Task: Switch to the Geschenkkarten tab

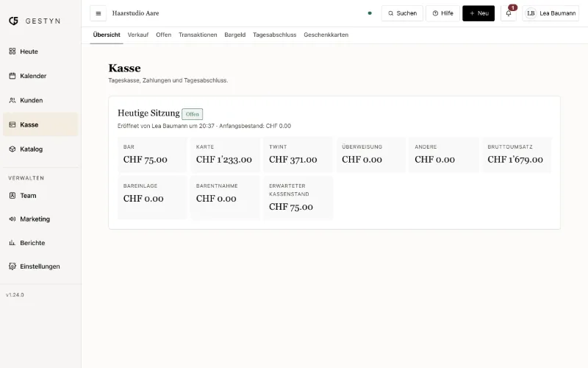Action: (326, 35)
